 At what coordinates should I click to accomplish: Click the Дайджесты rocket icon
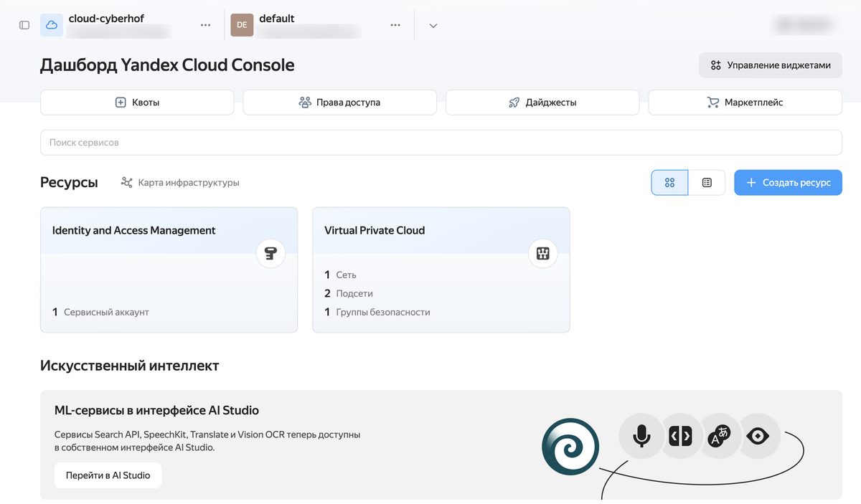(514, 103)
